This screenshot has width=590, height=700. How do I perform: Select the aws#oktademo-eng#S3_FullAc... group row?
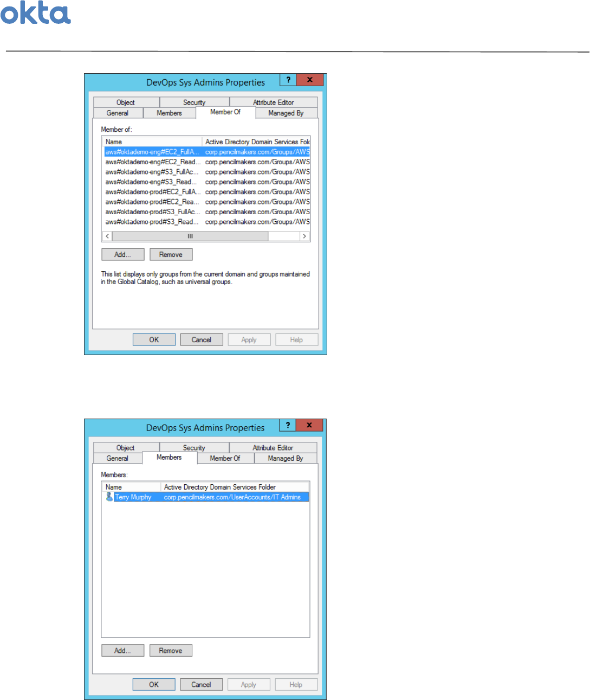tap(207, 172)
